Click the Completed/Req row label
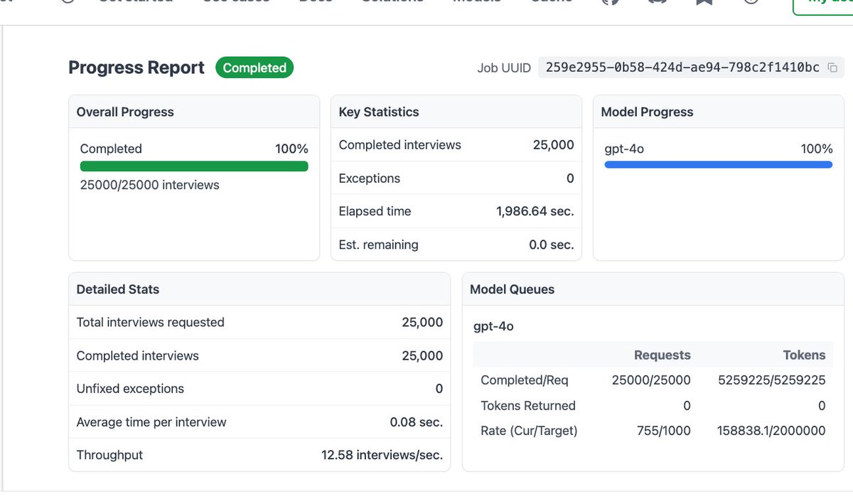This screenshot has height=504, width=853. tap(525, 380)
